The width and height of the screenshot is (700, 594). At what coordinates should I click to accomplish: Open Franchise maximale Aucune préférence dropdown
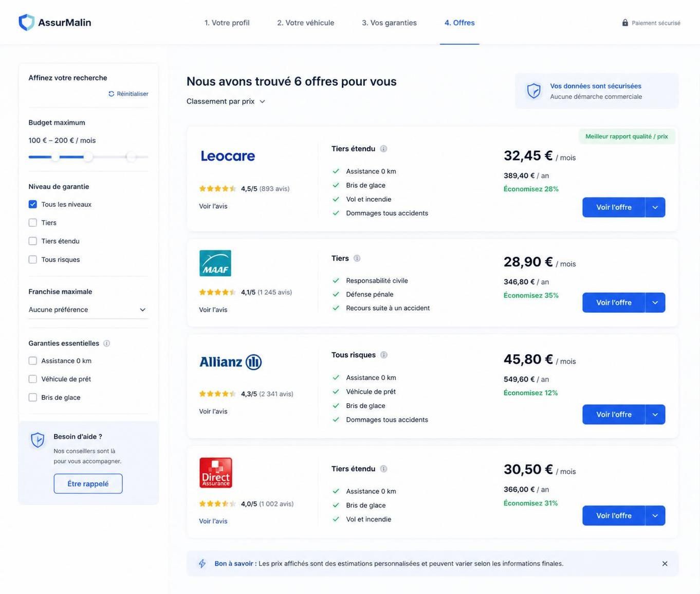(88, 310)
